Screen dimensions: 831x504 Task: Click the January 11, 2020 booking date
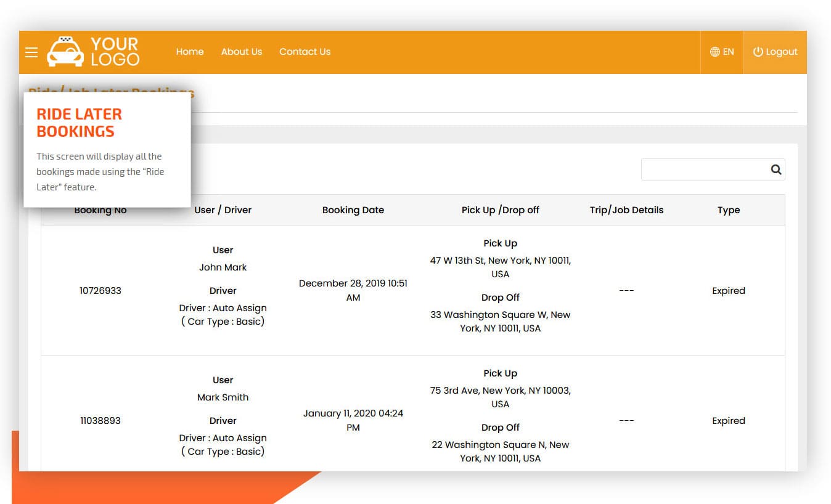pos(353,420)
